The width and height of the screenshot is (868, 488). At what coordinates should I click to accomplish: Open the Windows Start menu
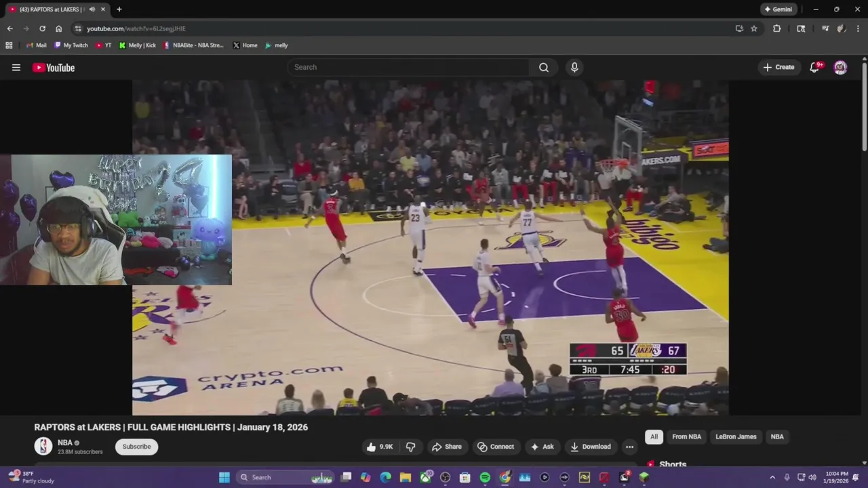click(x=224, y=477)
